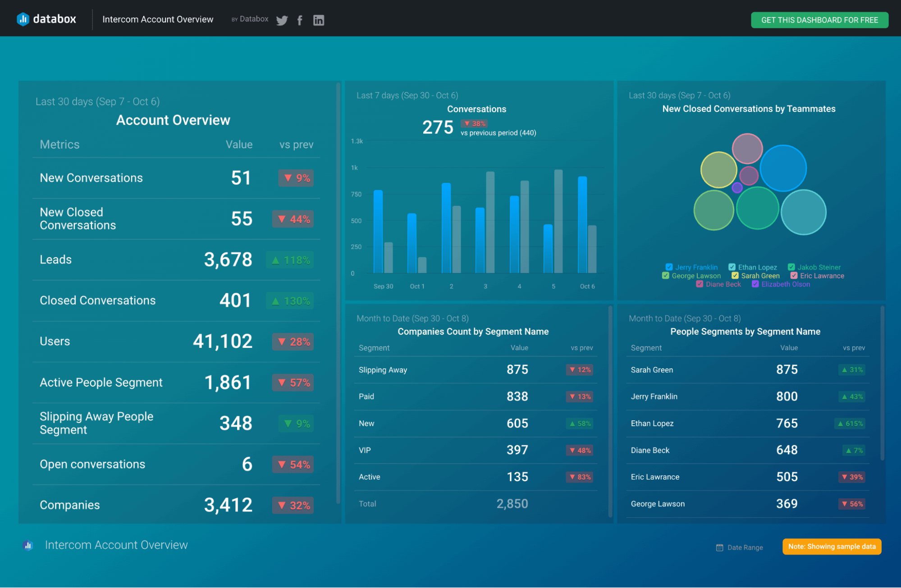Toggle Elizabeth Olson's legend checkbox
The height and width of the screenshot is (588, 901).
[x=755, y=284]
